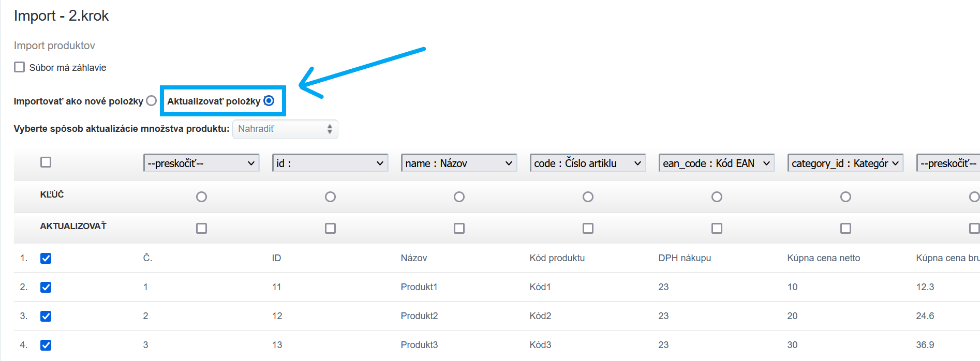The image size is (980, 361).
Task: Uncheck row 2 checkbox for Produkt1
Action: coord(46,288)
